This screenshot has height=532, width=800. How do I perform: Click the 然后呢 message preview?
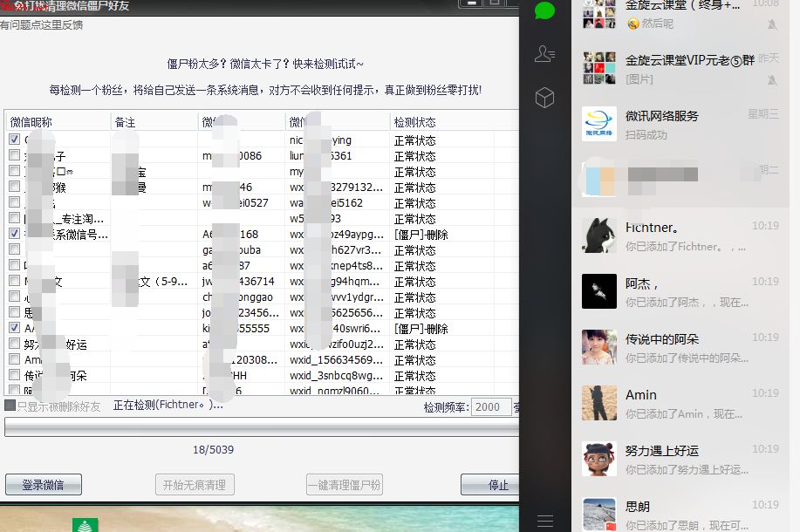tap(657, 24)
